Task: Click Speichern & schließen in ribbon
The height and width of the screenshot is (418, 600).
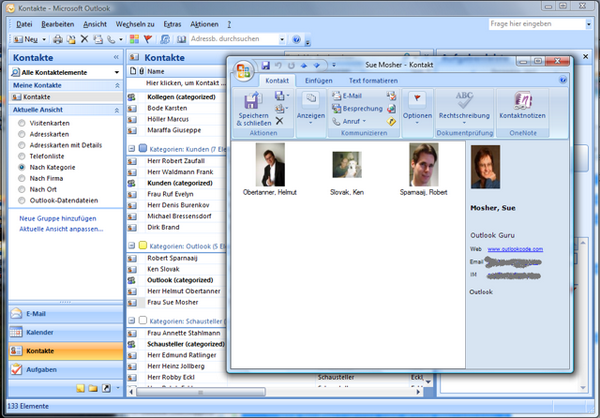Action: (x=253, y=109)
